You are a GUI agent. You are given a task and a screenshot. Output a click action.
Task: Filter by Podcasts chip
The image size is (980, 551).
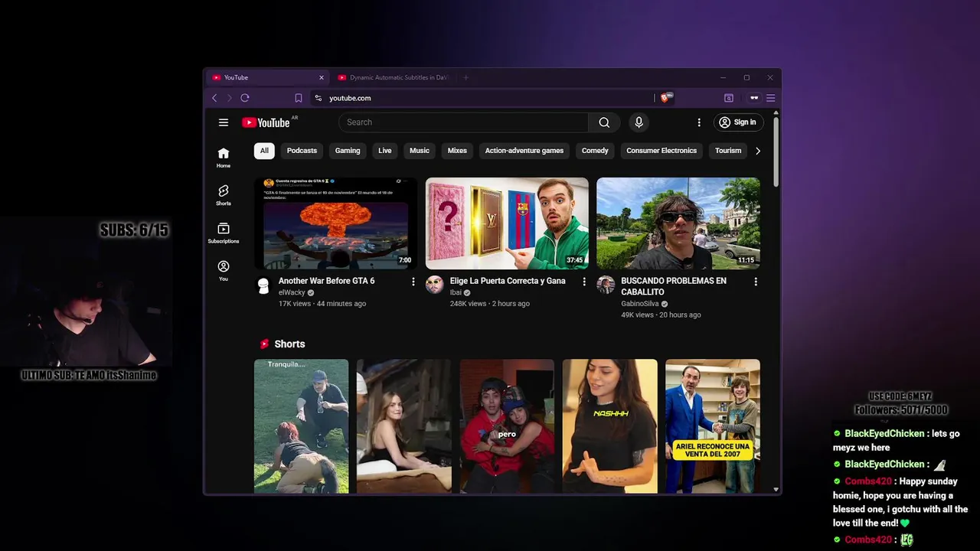[x=302, y=151]
